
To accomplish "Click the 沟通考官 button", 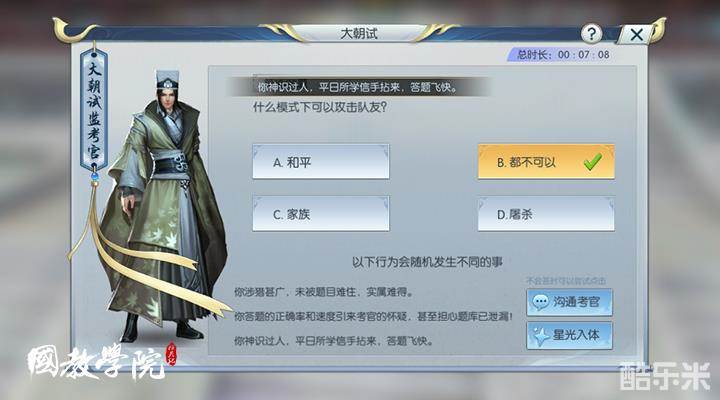I will [569, 302].
